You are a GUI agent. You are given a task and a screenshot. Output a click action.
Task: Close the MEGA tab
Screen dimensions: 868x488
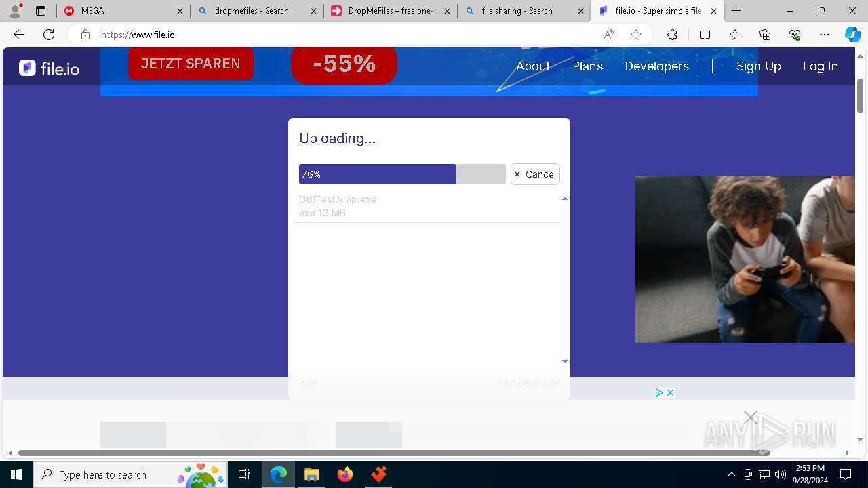[180, 11]
